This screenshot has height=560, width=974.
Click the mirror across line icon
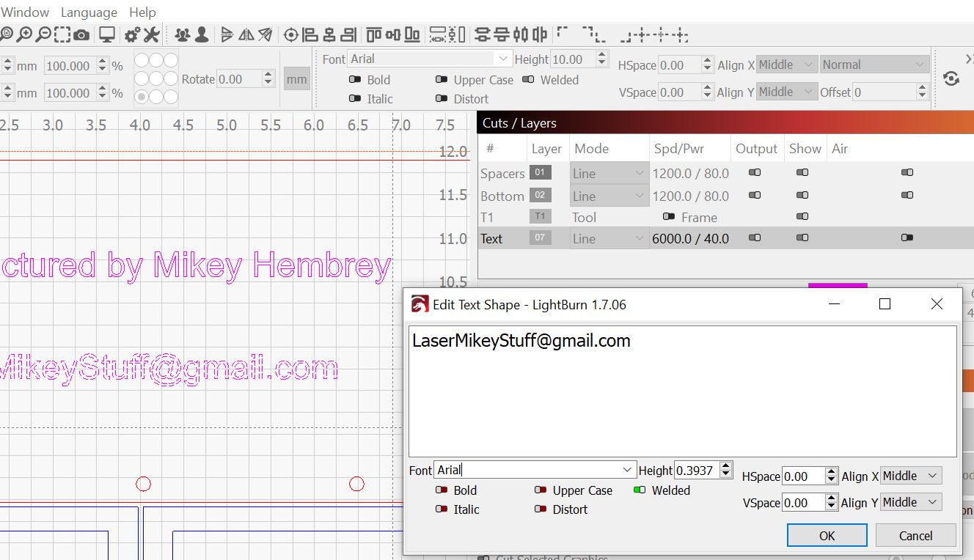tap(265, 34)
